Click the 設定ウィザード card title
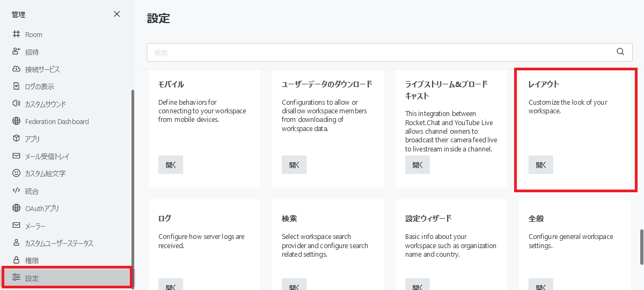 pyautogui.click(x=428, y=219)
